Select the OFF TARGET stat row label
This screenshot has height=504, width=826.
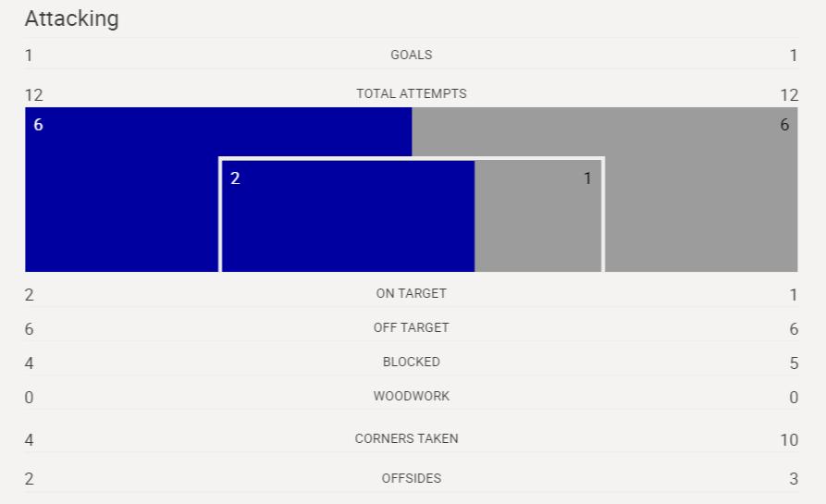(412, 327)
